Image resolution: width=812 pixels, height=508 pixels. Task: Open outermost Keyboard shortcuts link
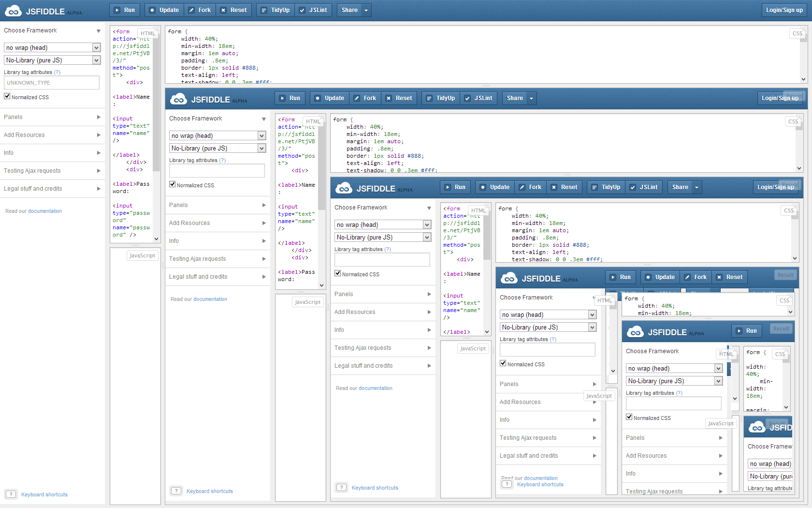[44, 494]
